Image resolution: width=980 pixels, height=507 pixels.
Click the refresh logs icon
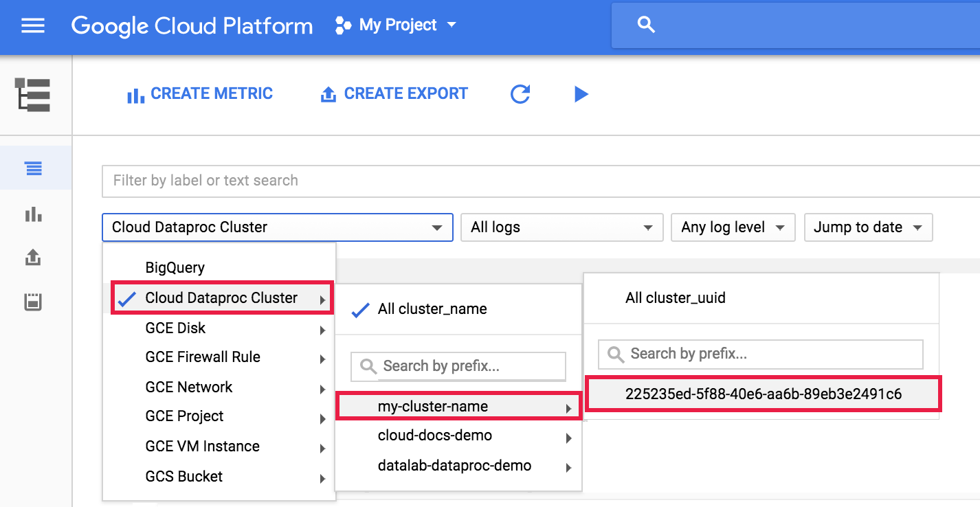click(x=520, y=94)
